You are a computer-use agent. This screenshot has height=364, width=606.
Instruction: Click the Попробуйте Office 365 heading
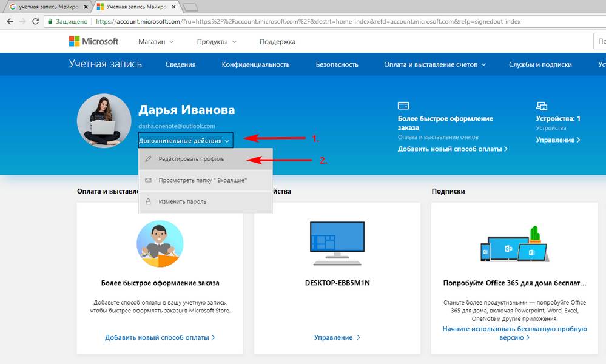coord(514,283)
